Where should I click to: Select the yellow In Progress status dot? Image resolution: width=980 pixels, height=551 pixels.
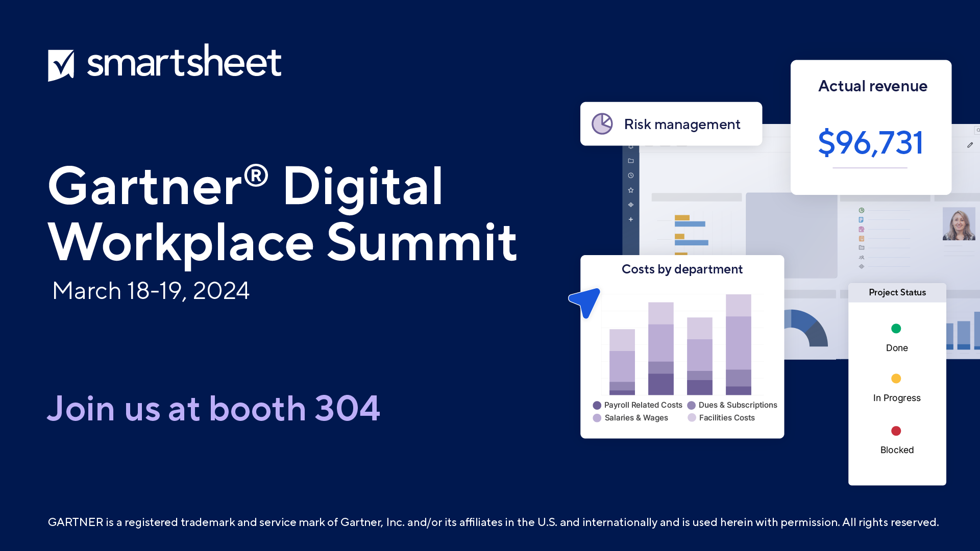coord(896,379)
